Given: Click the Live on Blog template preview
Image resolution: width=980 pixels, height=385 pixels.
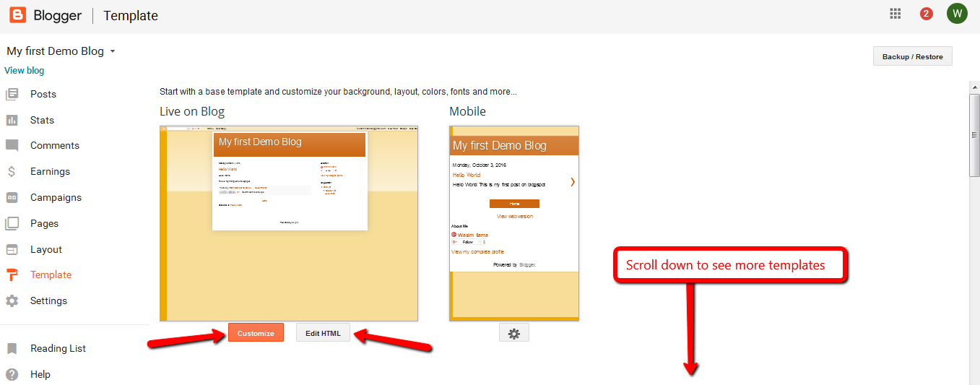Looking at the screenshot, I should point(289,223).
